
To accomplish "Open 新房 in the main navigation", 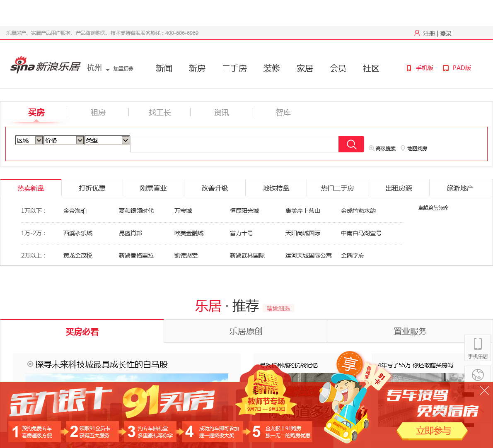I will [197, 68].
